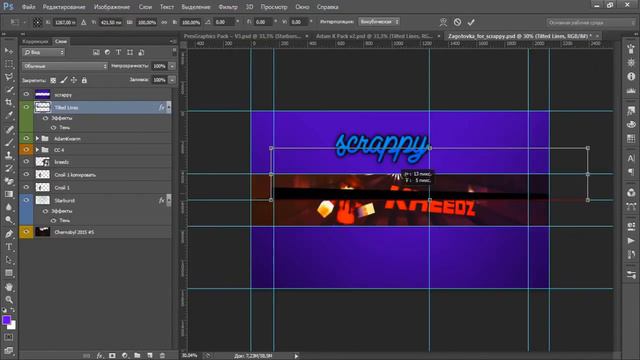640x360 pixels.
Task: Open the opacity slider arrow
Action: click(172, 66)
